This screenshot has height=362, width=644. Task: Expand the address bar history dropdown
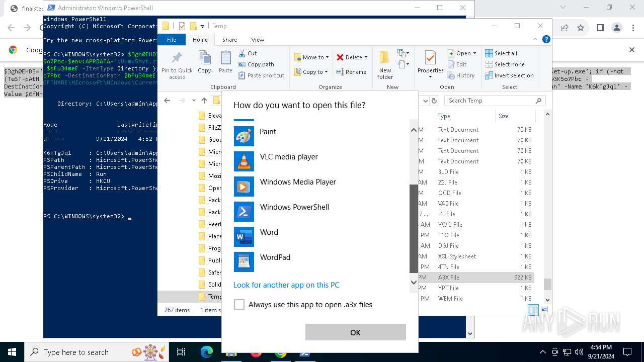(x=425, y=101)
